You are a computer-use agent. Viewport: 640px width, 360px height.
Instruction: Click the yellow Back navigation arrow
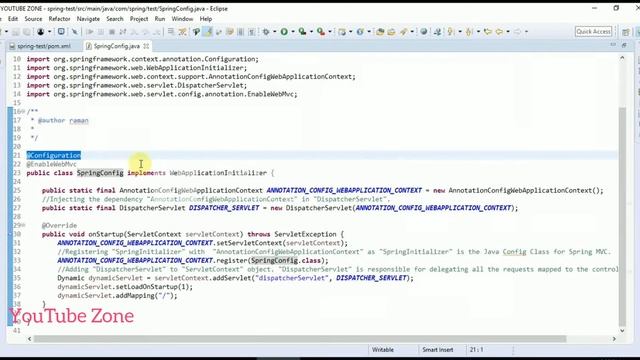(x=499, y=31)
